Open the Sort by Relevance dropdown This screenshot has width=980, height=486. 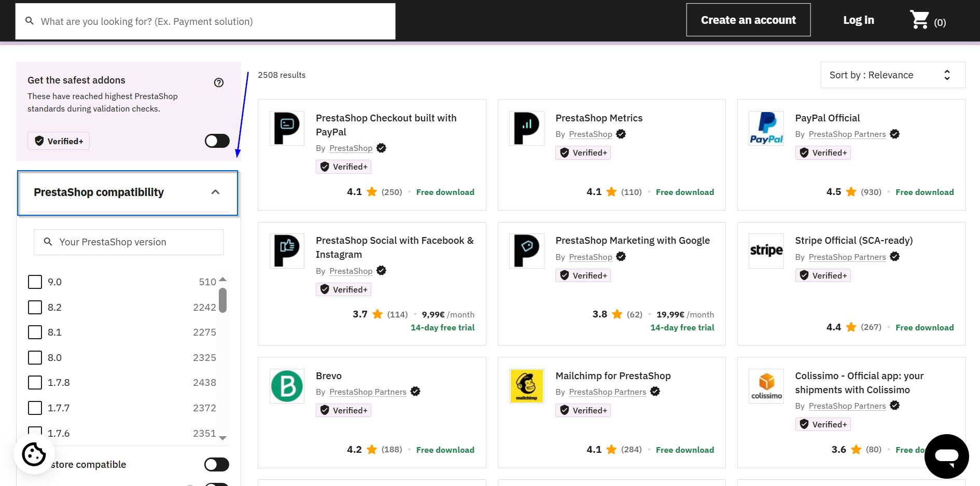[892, 75]
